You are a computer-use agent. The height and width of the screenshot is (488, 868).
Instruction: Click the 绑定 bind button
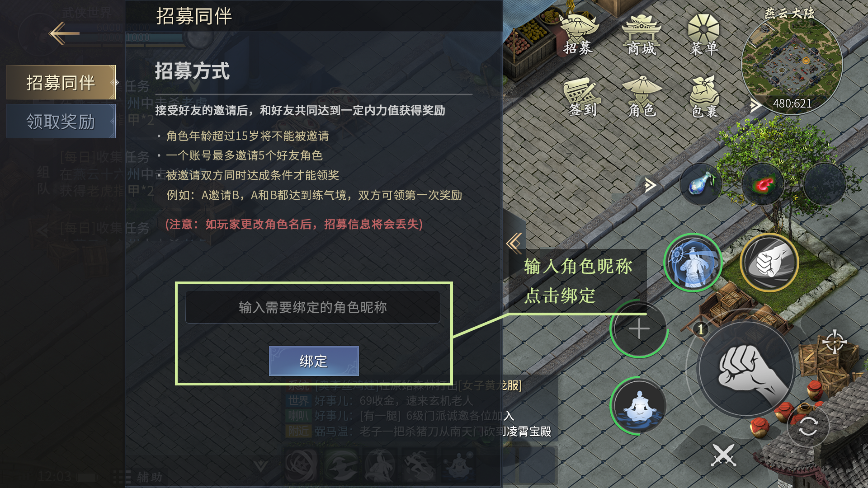click(x=314, y=361)
